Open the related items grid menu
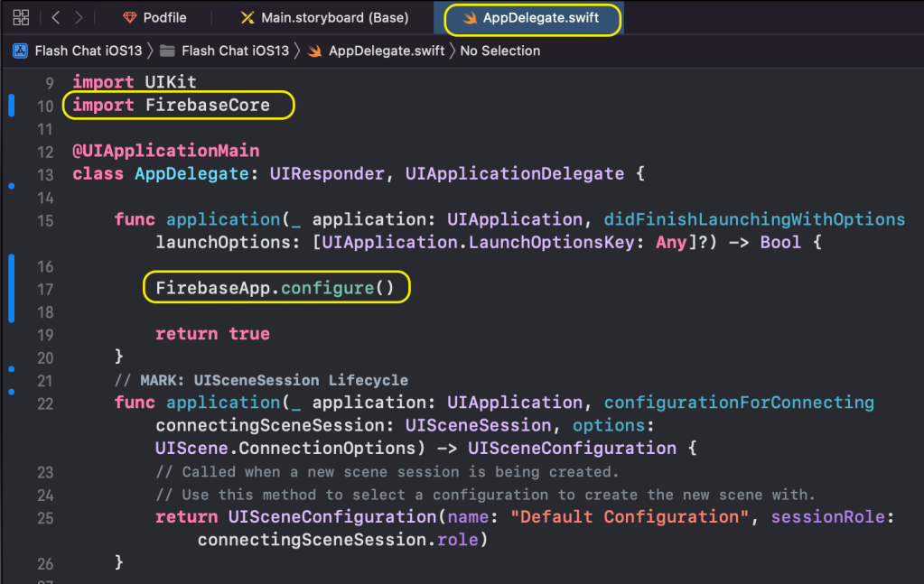The width and height of the screenshot is (924, 584). coord(21,17)
